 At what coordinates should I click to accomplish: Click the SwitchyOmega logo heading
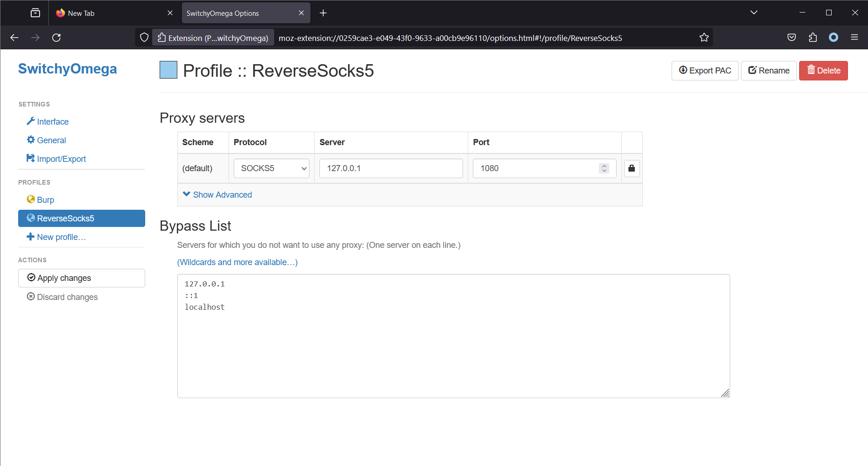(67, 69)
